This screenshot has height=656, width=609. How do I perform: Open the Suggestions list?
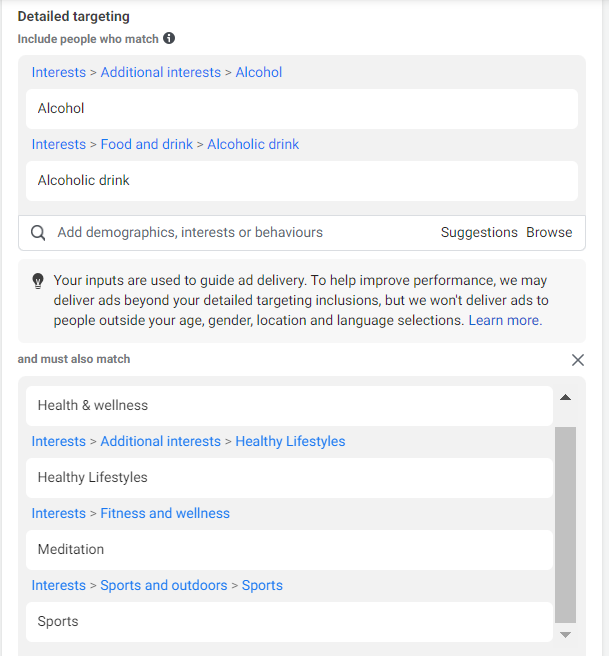(479, 233)
